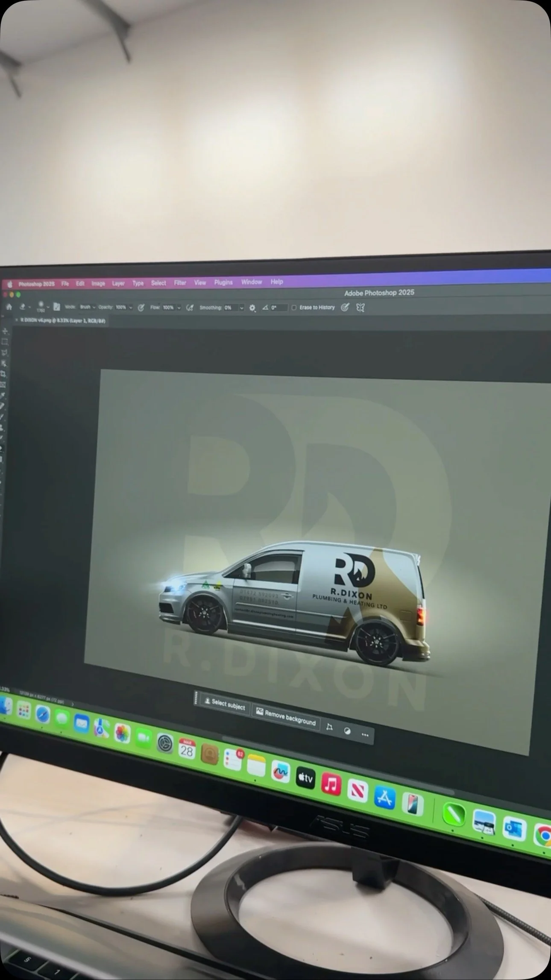
Task: Select the Move tool
Action: (5, 331)
